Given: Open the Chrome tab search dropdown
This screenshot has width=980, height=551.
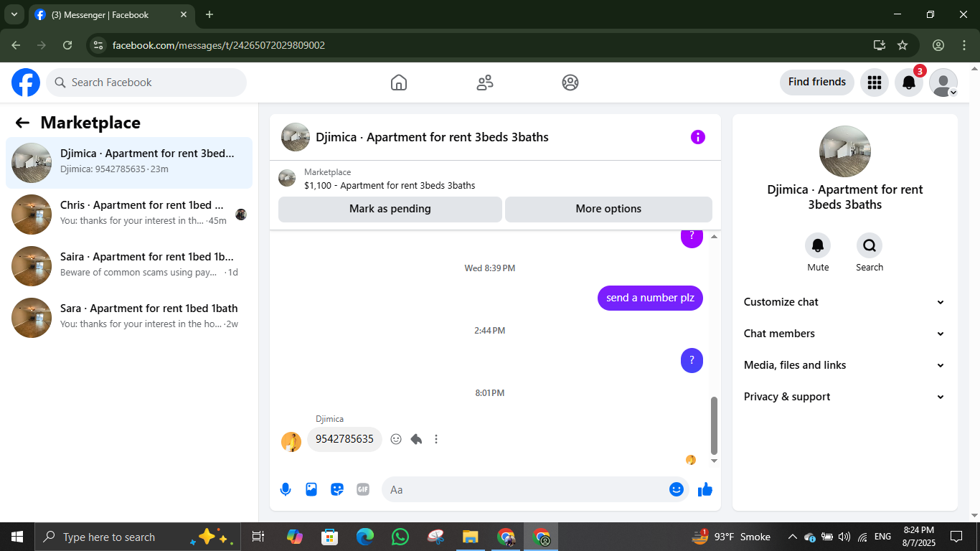Looking at the screenshot, I should 14,14.
